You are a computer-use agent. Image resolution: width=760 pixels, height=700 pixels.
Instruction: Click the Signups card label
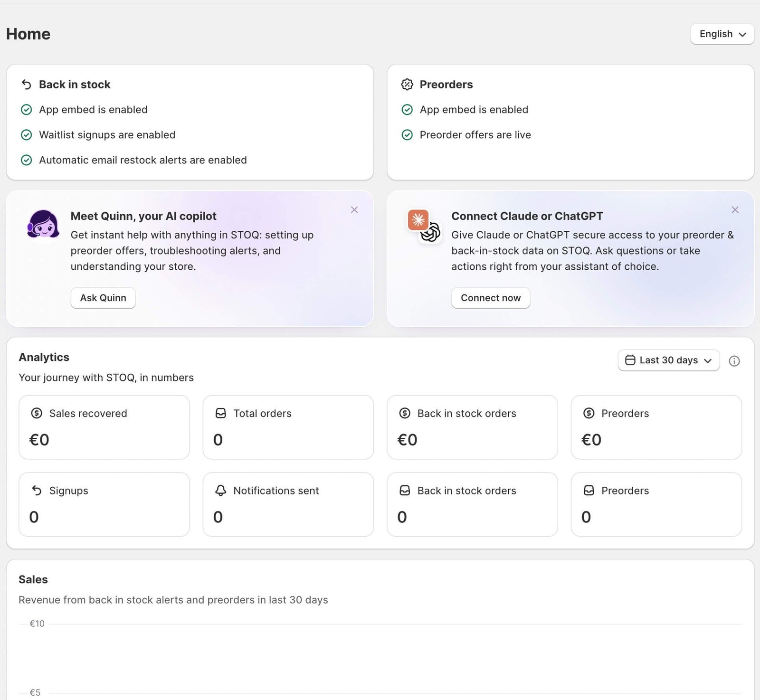tap(69, 491)
